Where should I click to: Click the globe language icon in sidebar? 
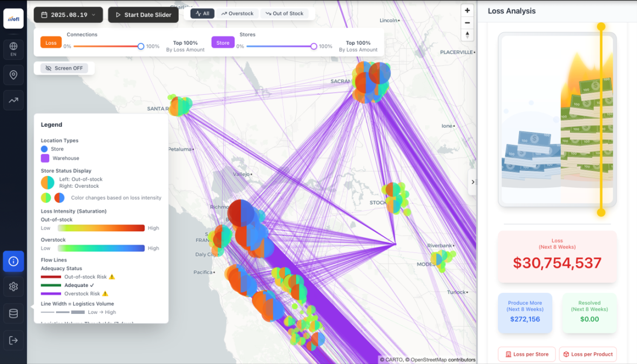(13, 49)
